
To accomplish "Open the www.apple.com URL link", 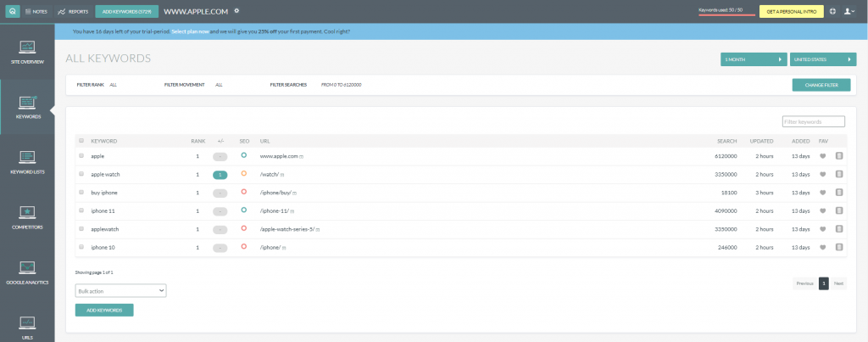I will click(x=279, y=156).
